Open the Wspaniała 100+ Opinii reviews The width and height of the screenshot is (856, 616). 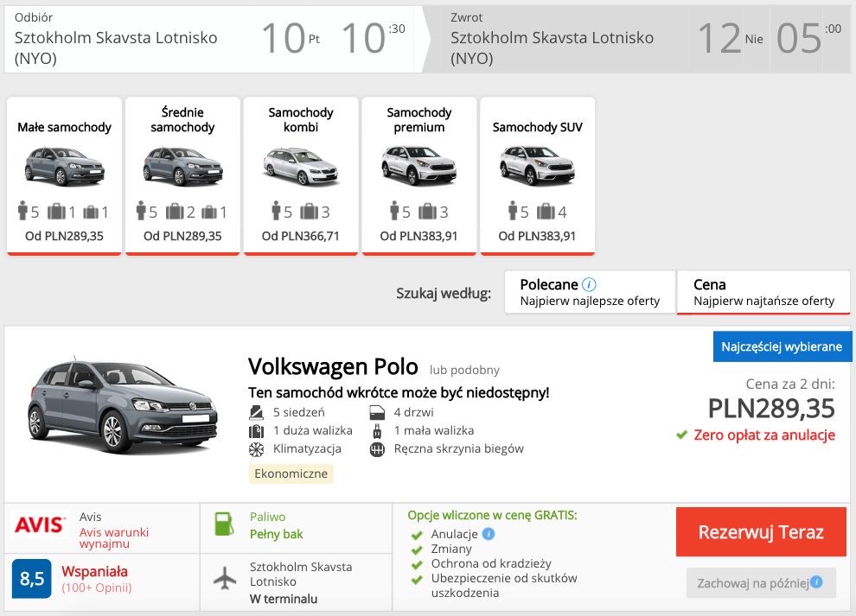pyautogui.click(x=97, y=579)
